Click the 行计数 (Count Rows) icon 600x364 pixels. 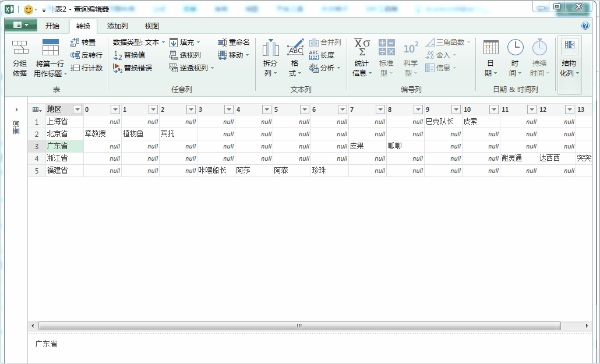(x=75, y=68)
